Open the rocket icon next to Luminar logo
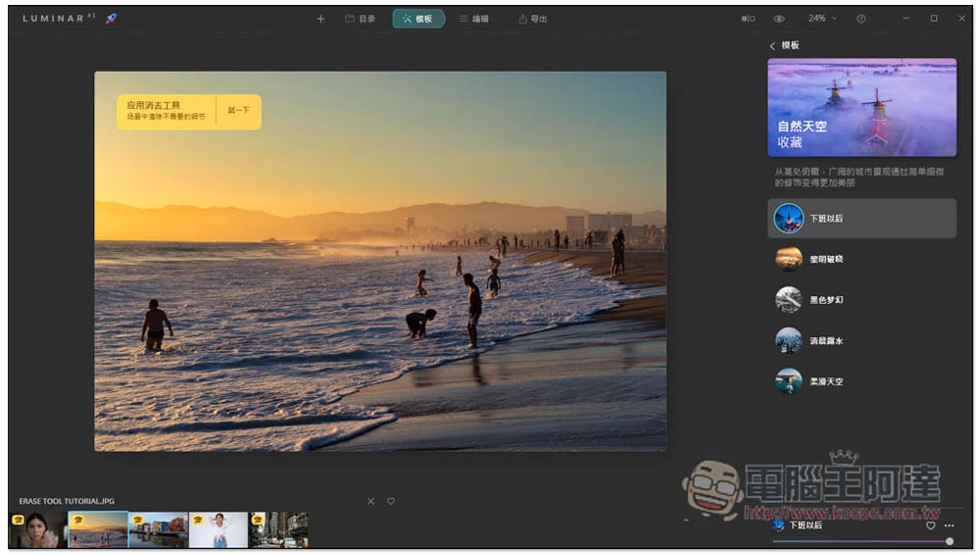This screenshot has width=980, height=555. (x=111, y=19)
